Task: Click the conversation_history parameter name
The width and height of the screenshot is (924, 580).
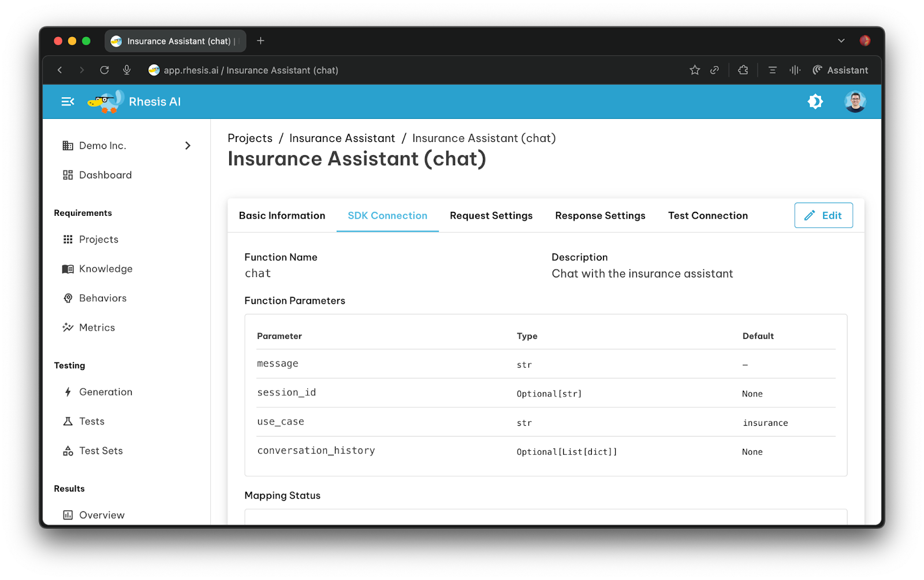Action: (x=316, y=451)
